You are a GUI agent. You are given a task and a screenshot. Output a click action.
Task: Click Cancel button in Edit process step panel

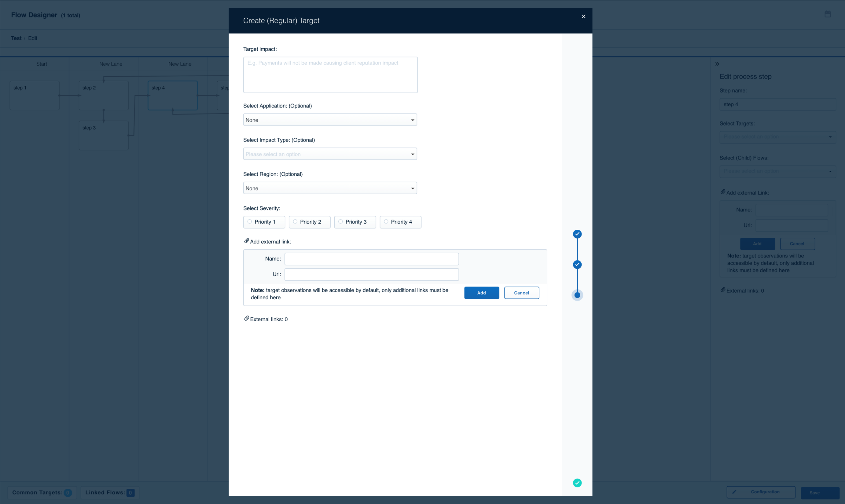(797, 243)
